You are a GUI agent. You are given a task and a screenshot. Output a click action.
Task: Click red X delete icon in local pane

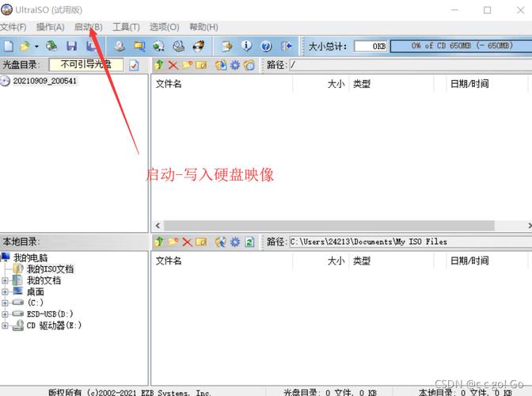tap(187, 242)
